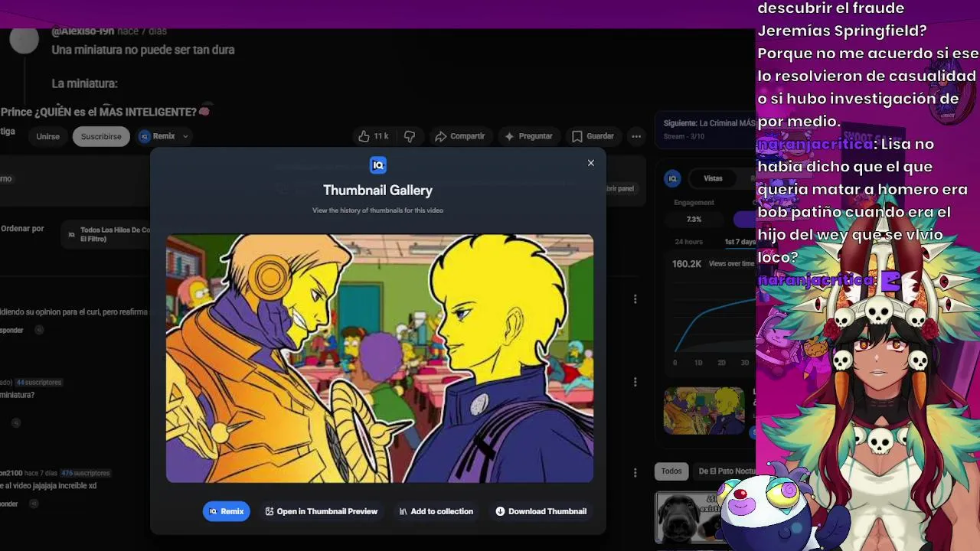Select the De El Pato Nocturno chip
Screen dimensions: 980x551
pos(726,471)
